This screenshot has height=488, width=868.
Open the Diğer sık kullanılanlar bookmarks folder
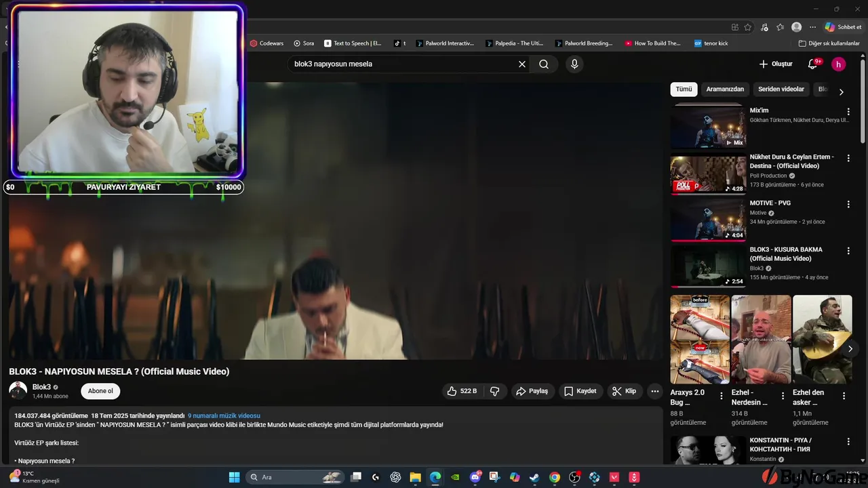(829, 43)
